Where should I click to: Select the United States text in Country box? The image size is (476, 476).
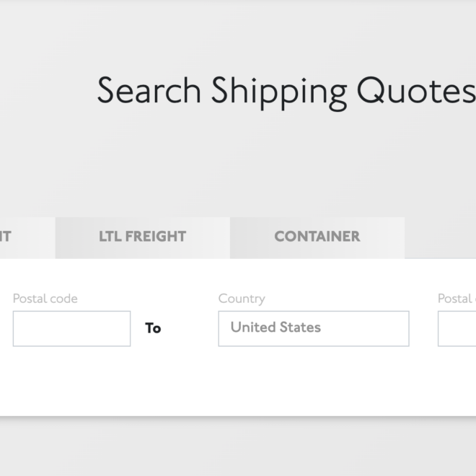(x=276, y=327)
